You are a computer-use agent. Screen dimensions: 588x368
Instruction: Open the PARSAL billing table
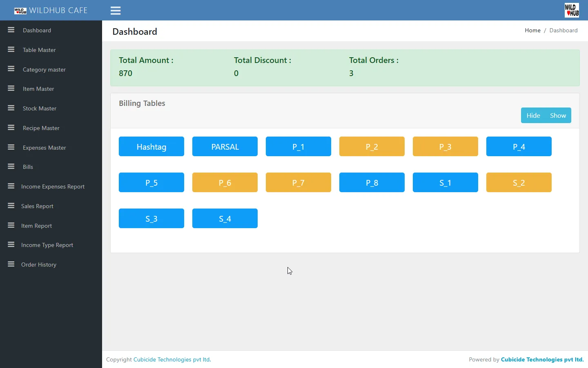(225, 146)
